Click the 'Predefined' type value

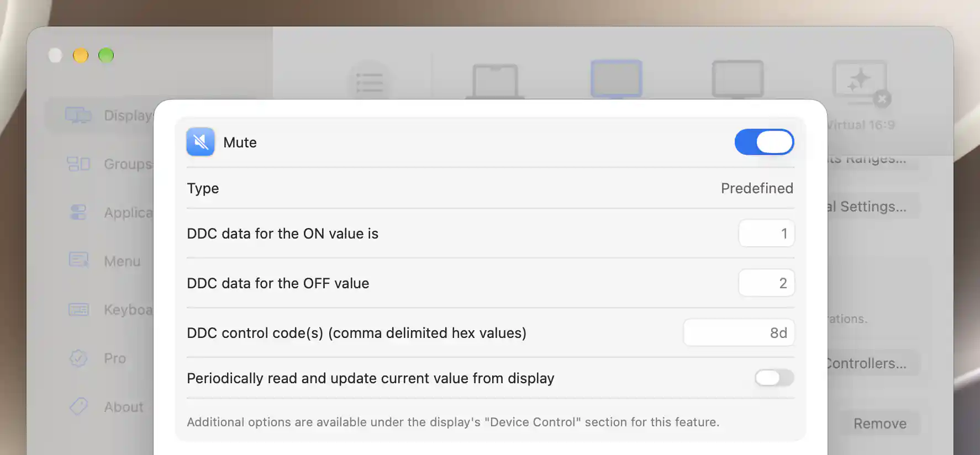click(x=757, y=188)
